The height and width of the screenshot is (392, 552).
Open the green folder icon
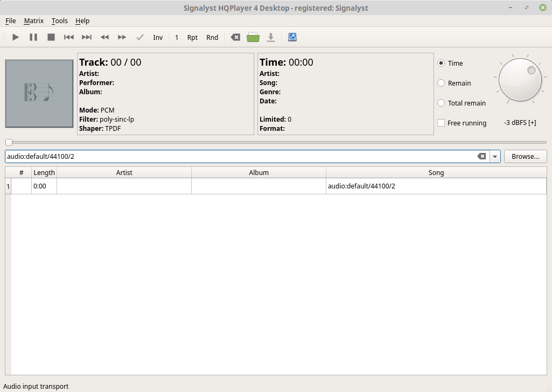tap(253, 37)
